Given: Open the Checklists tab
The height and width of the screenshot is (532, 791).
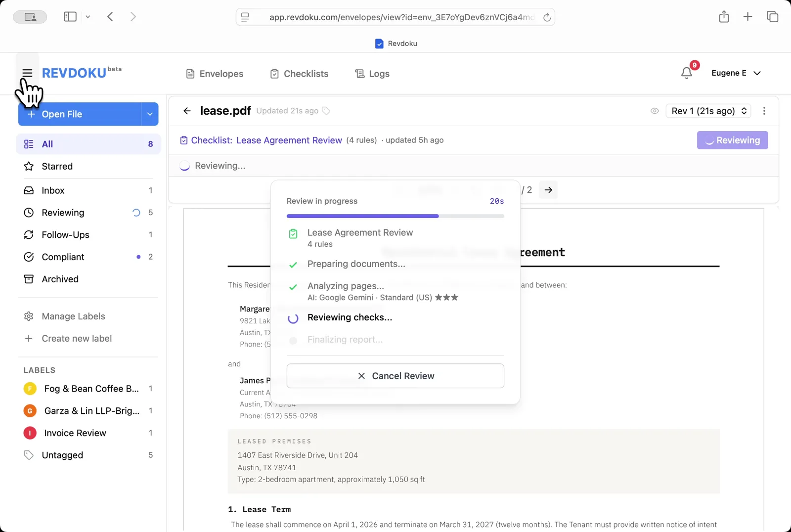Looking at the screenshot, I should 300,74.
